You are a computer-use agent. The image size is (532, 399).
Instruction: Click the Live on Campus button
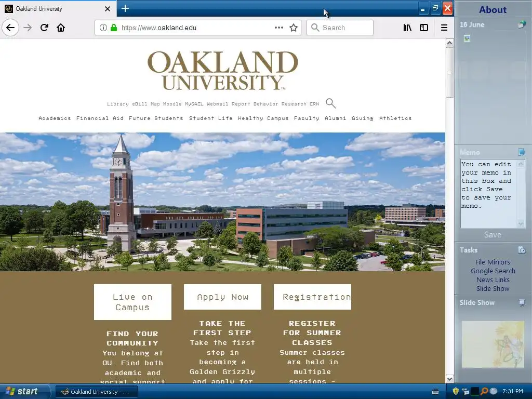(132, 302)
